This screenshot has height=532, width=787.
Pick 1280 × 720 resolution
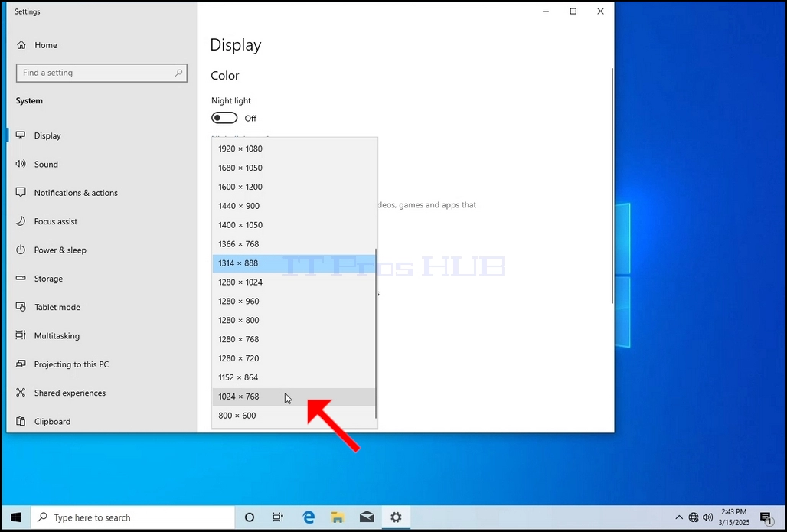point(294,358)
